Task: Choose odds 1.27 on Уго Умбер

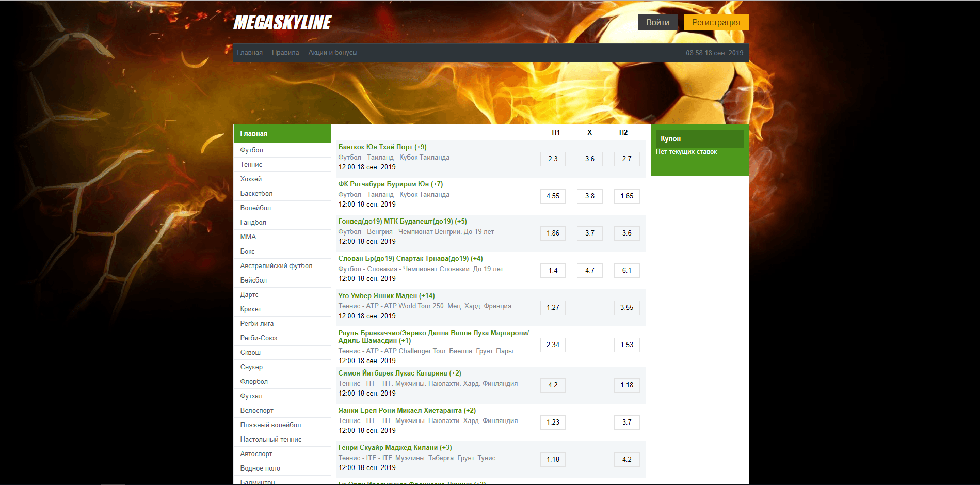Action: tap(553, 308)
